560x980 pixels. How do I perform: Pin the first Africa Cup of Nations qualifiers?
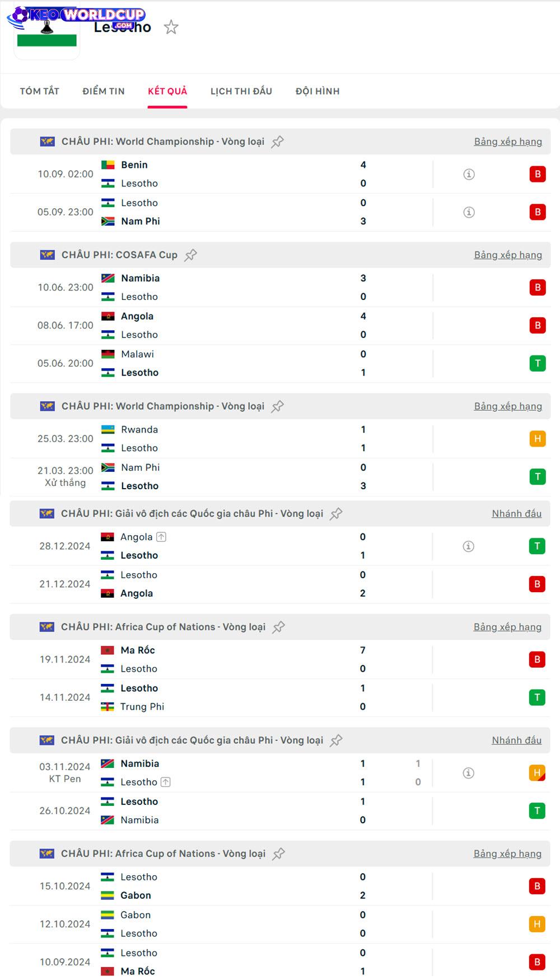click(278, 627)
